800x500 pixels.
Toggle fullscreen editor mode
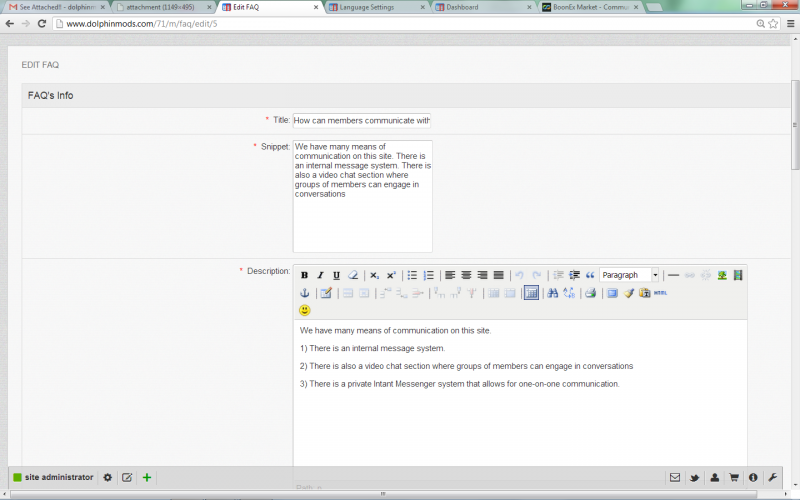(612, 293)
